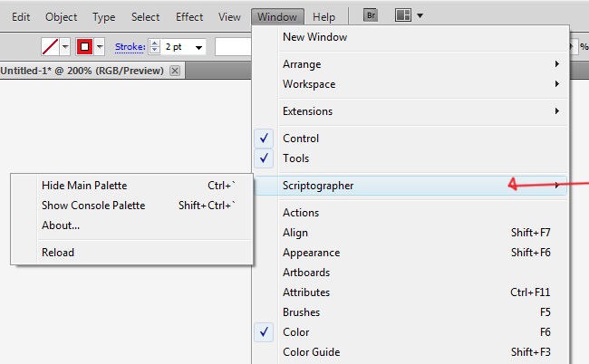The height and width of the screenshot is (364, 589).
Task: Open the fill swatch dropdown arrow
Action: click(x=65, y=46)
